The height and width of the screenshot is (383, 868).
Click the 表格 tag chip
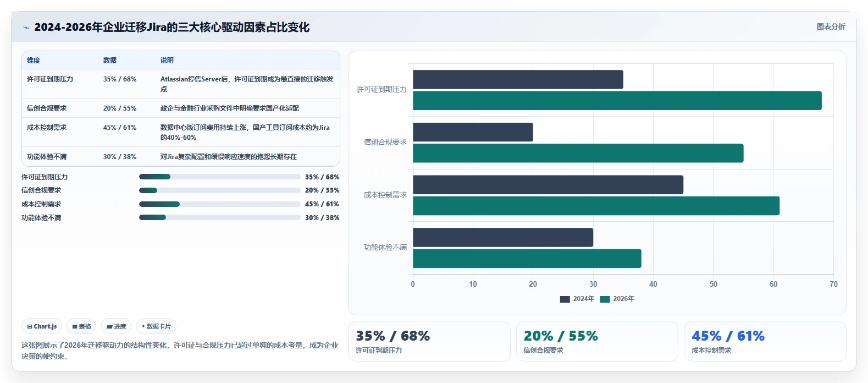pos(81,326)
